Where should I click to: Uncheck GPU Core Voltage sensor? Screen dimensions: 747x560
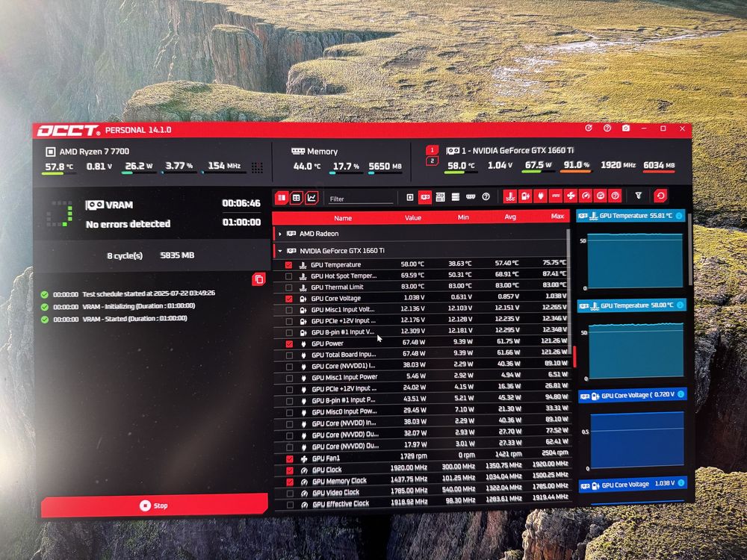tap(288, 299)
